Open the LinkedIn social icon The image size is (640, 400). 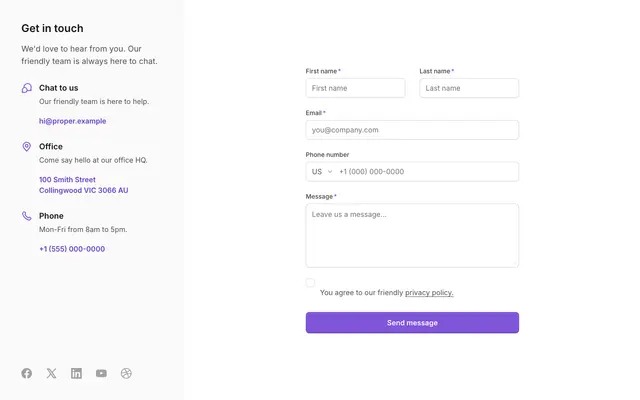pos(76,373)
